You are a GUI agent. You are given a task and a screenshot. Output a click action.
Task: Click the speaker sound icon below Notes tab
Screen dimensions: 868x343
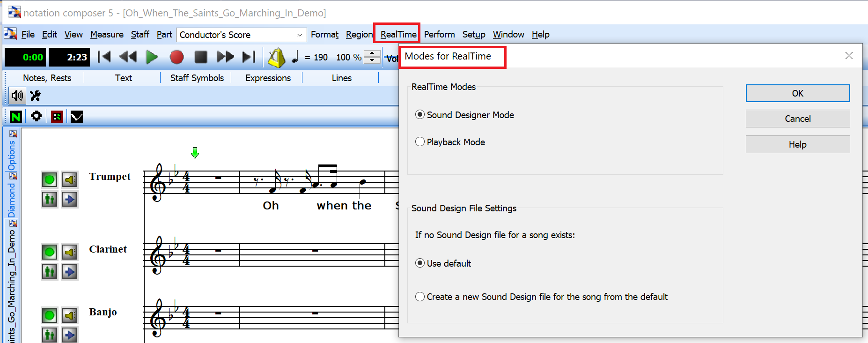click(17, 96)
